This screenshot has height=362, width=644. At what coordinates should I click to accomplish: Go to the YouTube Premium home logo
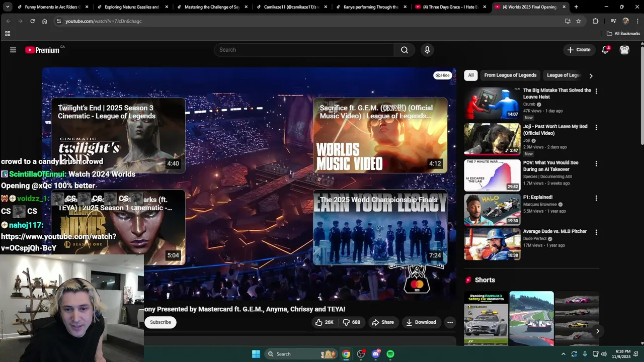pyautogui.click(x=43, y=50)
